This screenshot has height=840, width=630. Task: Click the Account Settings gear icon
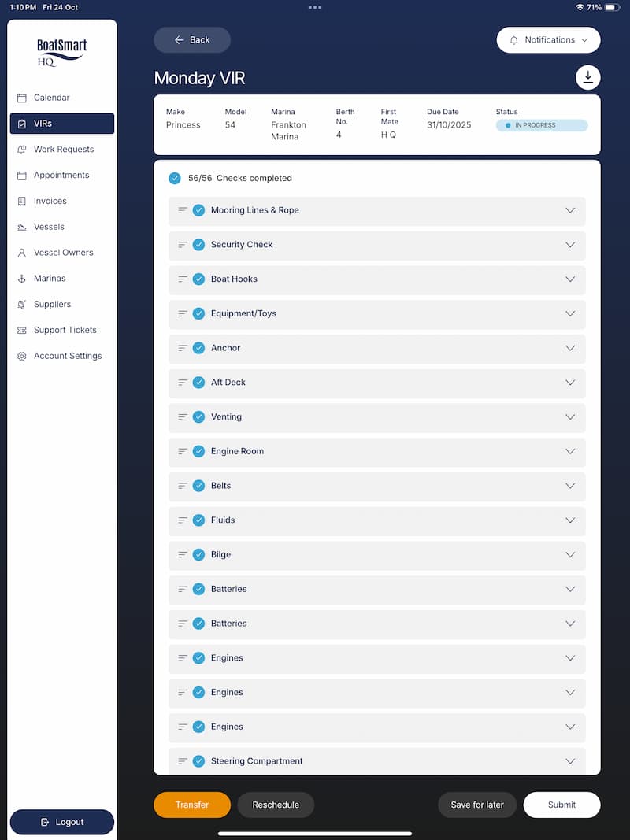[x=22, y=356]
